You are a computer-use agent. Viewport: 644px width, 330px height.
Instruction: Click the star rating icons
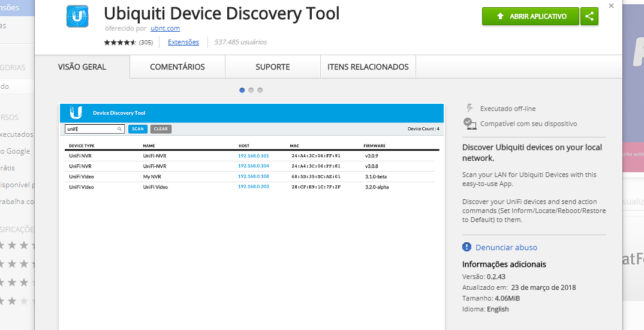tap(120, 43)
